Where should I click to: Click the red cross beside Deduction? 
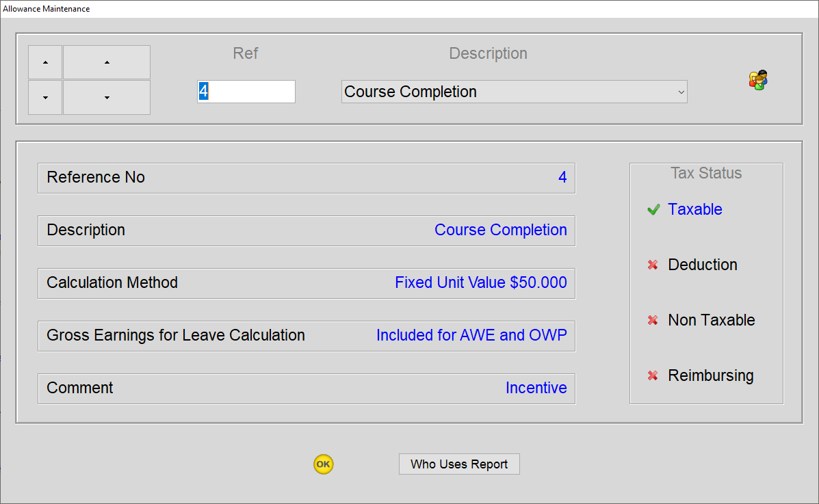[653, 265]
